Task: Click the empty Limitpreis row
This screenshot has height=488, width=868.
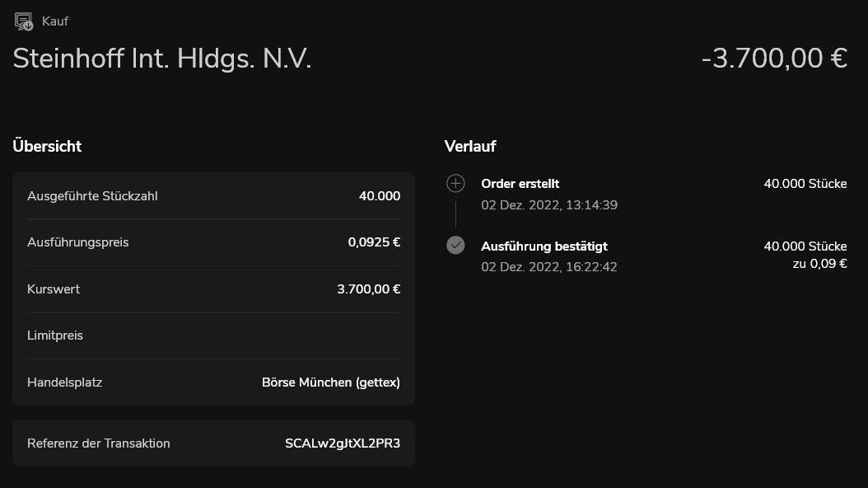Action: (x=213, y=335)
